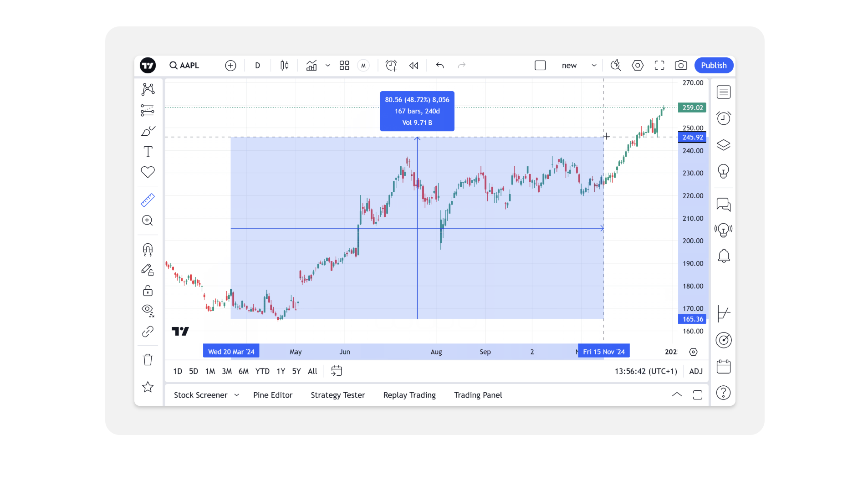Click the 245.92 price label on the scale

tap(692, 137)
